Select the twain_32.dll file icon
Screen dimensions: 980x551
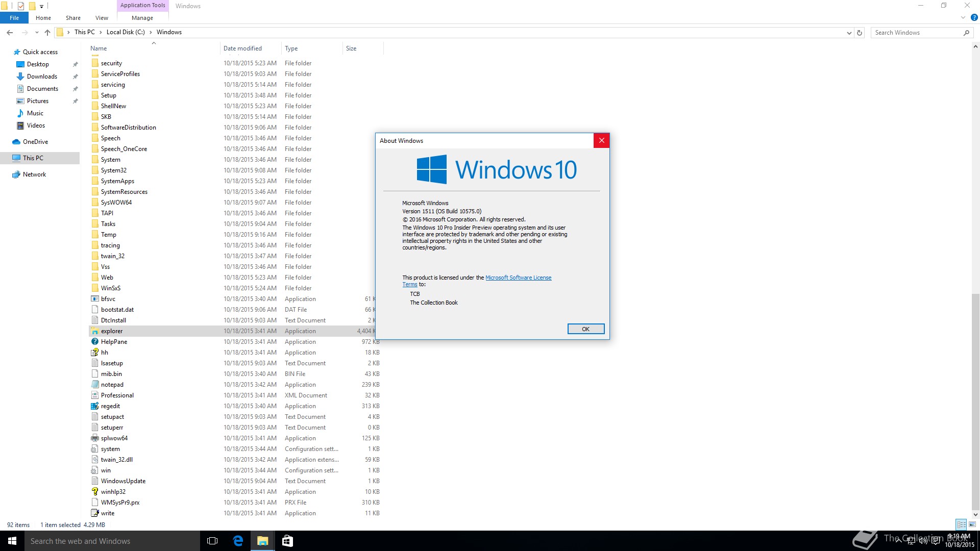pos(94,460)
